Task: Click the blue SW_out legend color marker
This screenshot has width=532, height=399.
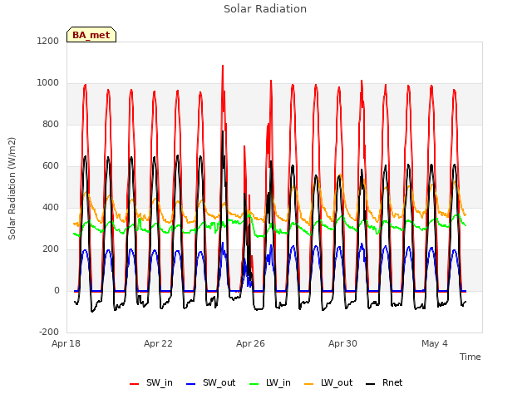Action: 191,384
